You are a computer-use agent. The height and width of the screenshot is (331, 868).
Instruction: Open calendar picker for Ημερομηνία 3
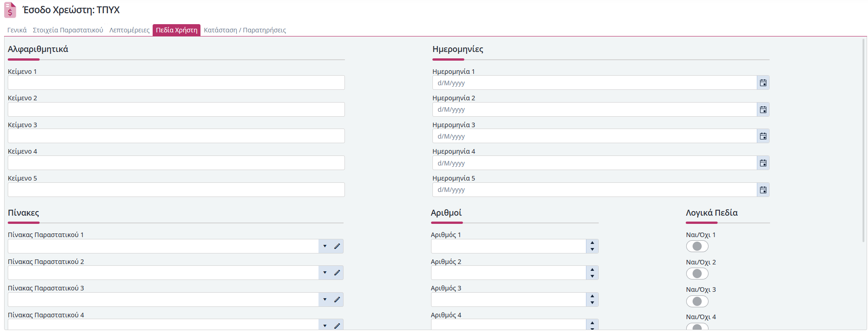[763, 136]
